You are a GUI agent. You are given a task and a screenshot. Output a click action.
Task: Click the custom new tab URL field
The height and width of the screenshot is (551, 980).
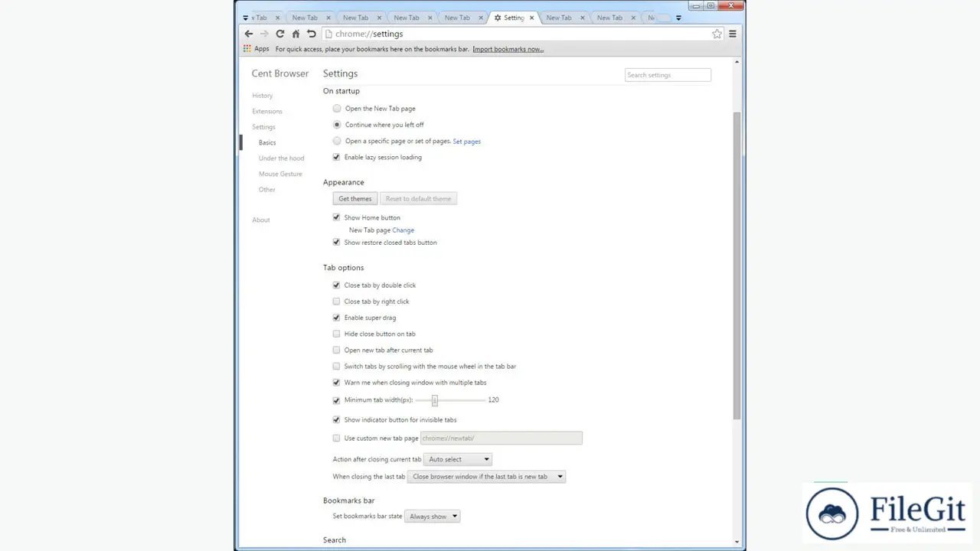point(501,439)
